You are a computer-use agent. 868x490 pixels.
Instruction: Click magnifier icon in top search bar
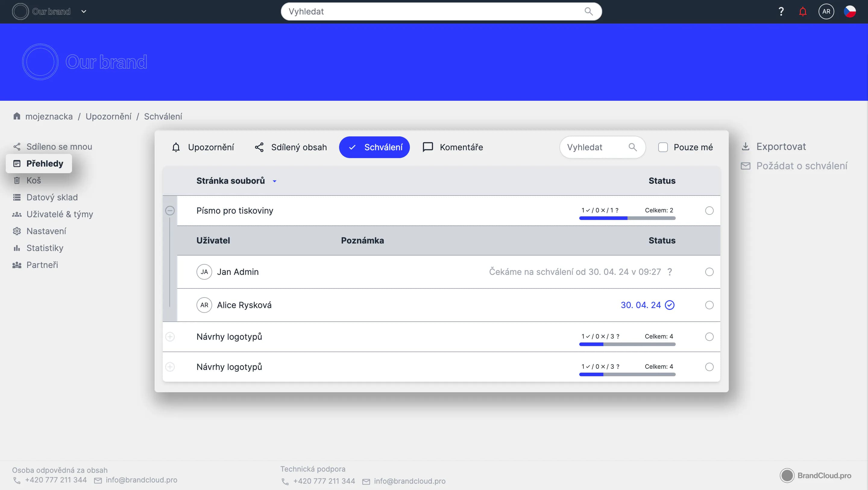click(588, 11)
